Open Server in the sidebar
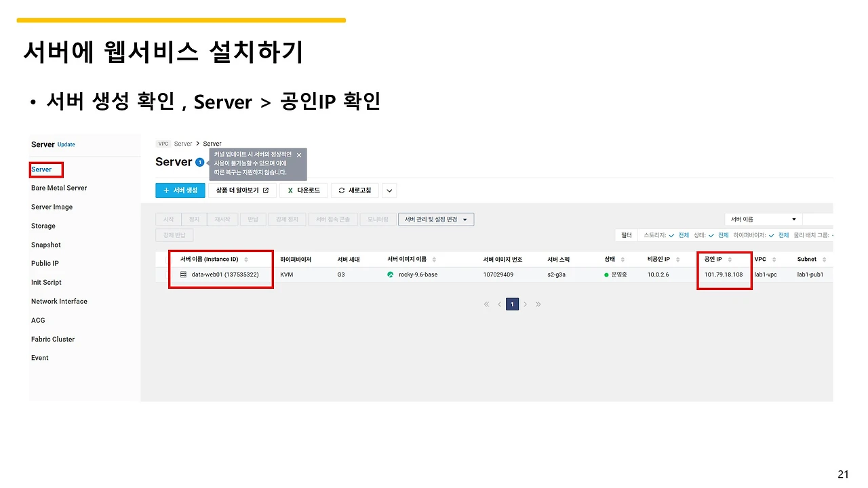868x488 pixels. click(41, 169)
